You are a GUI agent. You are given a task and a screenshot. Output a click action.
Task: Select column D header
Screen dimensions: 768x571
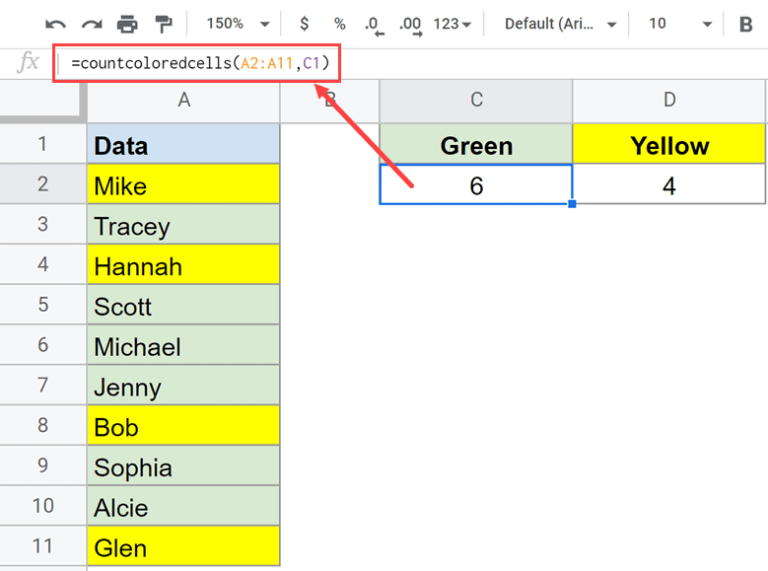[669, 99]
